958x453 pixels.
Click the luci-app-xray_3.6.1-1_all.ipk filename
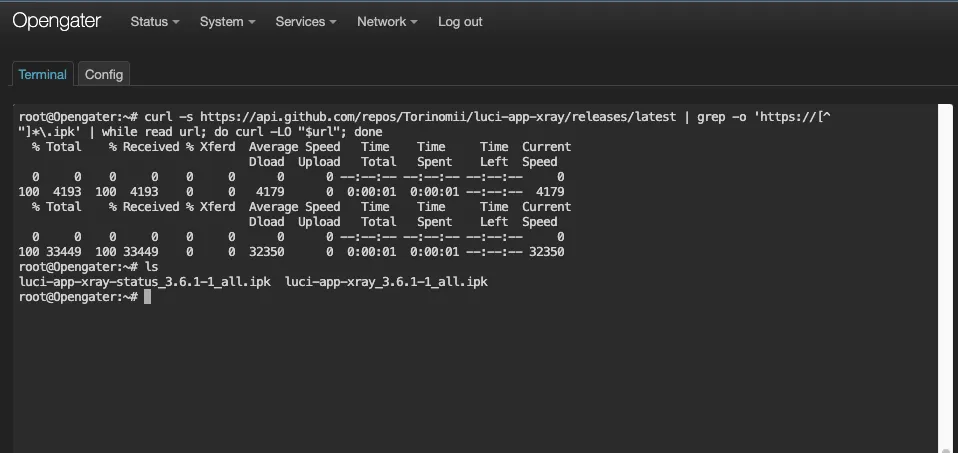pos(386,282)
